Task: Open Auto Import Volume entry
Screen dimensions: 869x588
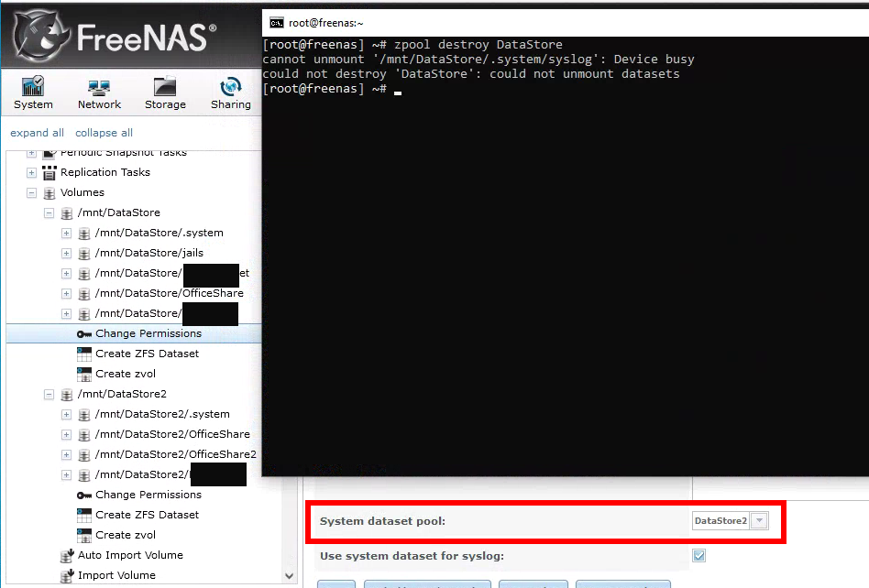Action: click(130, 555)
